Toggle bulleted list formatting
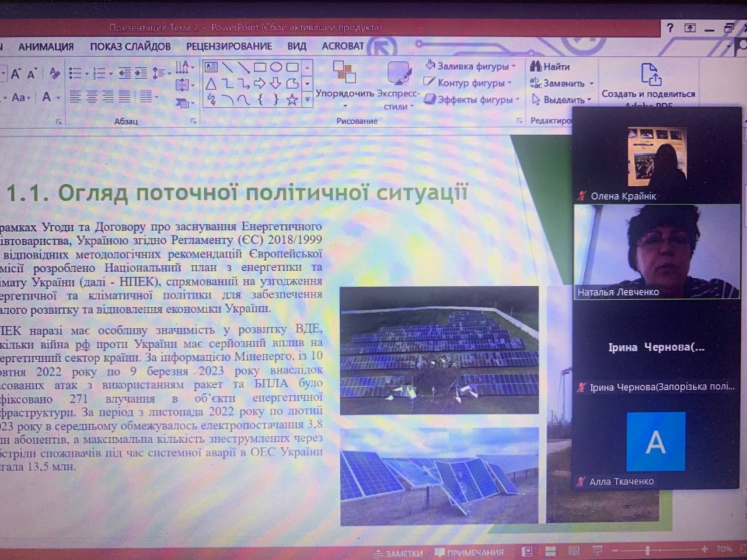This screenshot has width=747, height=560. [75, 73]
